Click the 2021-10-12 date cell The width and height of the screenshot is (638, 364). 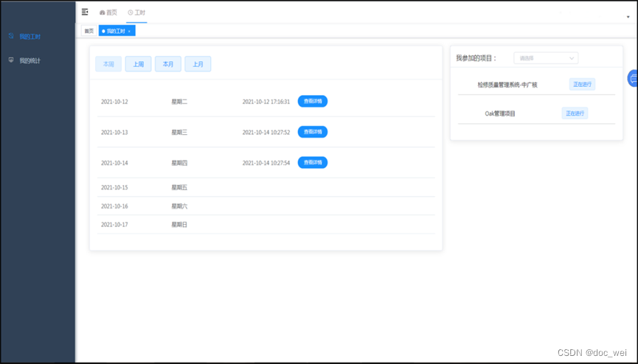click(x=114, y=102)
